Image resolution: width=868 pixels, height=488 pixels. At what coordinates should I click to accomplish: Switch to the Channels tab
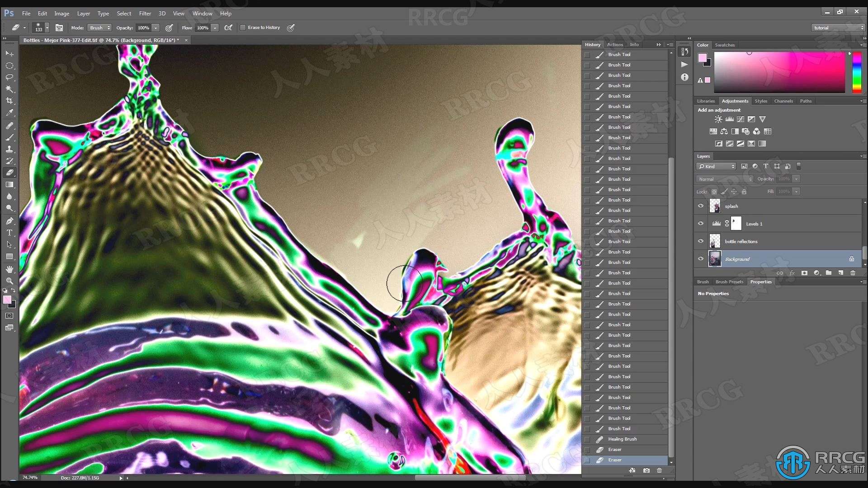point(783,101)
